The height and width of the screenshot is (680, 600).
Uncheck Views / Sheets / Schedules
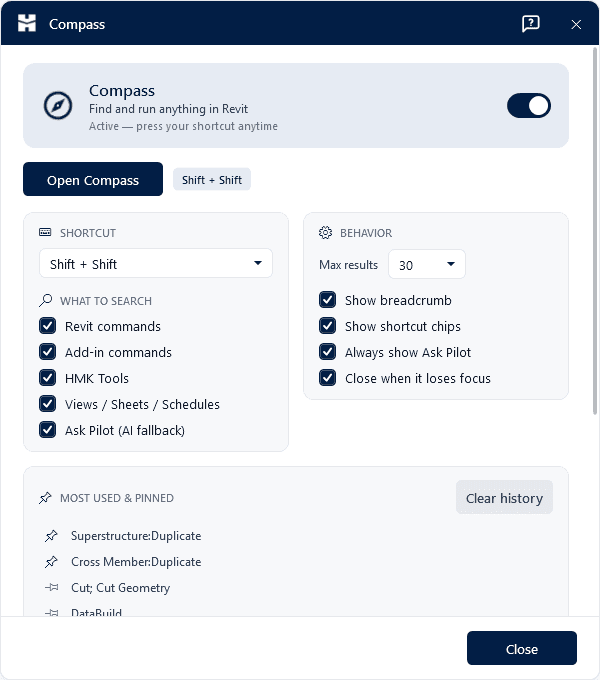pyautogui.click(x=48, y=404)
